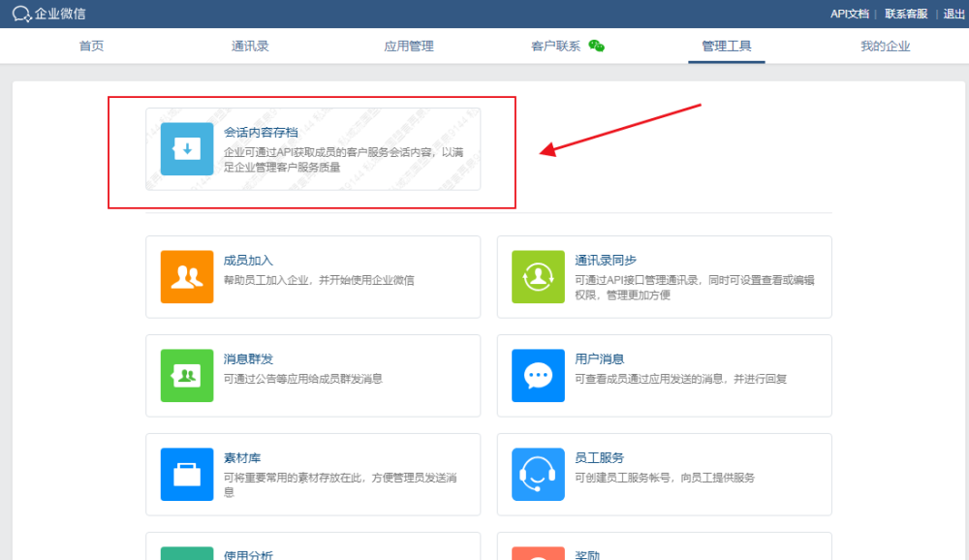Open the API文档 link
The image size is (969, 560).
(849, 14)
